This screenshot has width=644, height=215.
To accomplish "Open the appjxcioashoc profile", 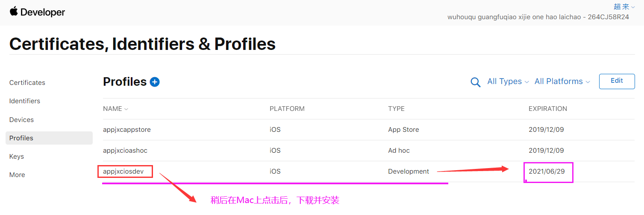I will point(125,151).
